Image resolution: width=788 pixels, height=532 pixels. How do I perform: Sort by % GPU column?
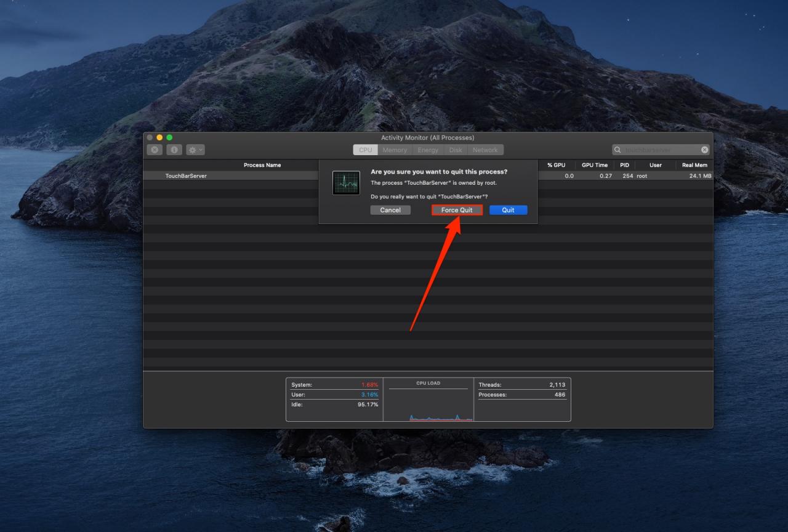[x=556, y=165]
